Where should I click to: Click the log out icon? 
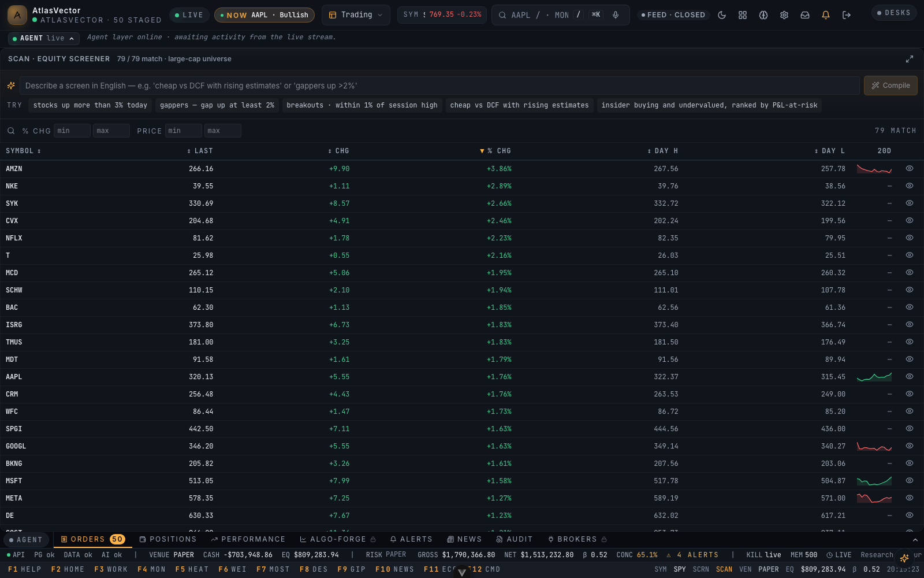pos(847,15)
